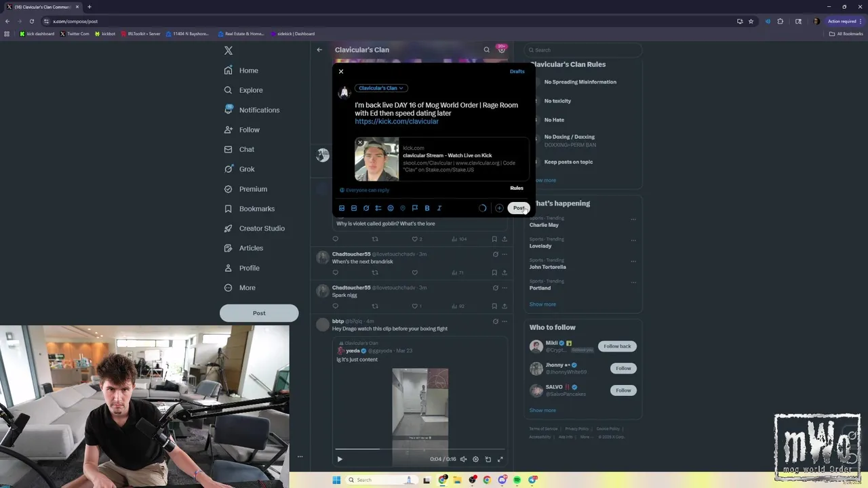Add a poll from composer toolbar

pos(378,208)
